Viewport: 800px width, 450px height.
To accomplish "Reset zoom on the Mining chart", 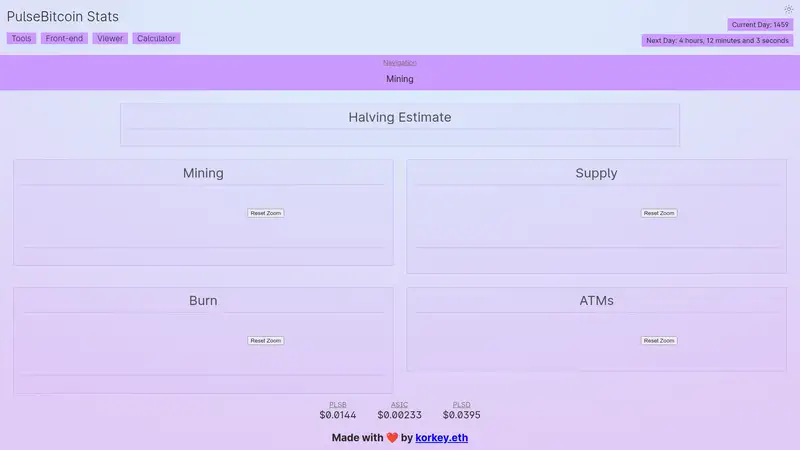I will click(x=266, y=213).
